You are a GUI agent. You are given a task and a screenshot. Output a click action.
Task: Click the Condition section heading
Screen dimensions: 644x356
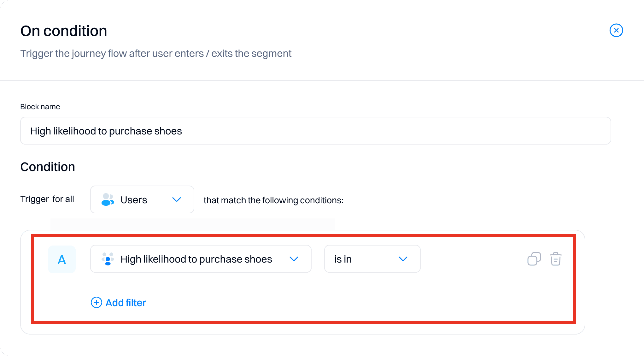coord(48,167)
